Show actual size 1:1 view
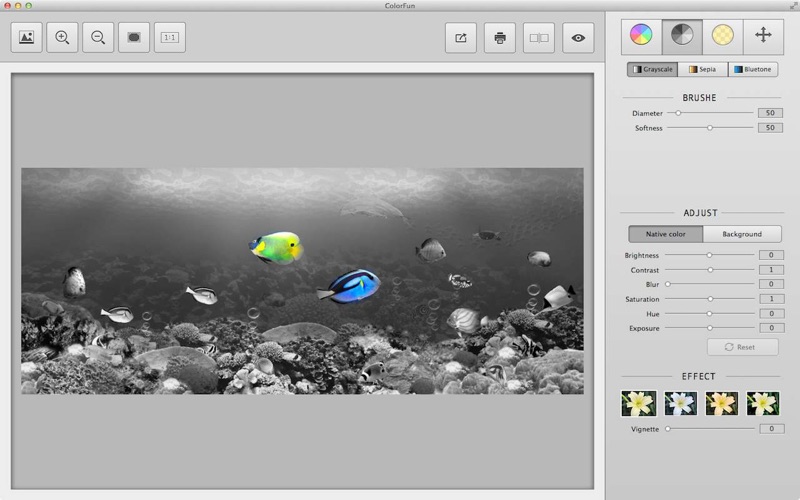Viewport: 800px width, 500px height. [x=170, y=37]
